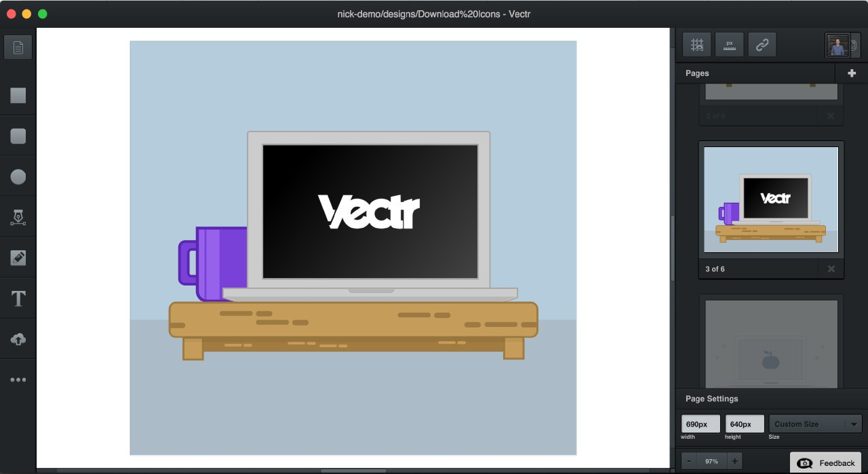Click the 97% zoom level field
This screenshot has height=474, width=868.
tap(711, 461)
